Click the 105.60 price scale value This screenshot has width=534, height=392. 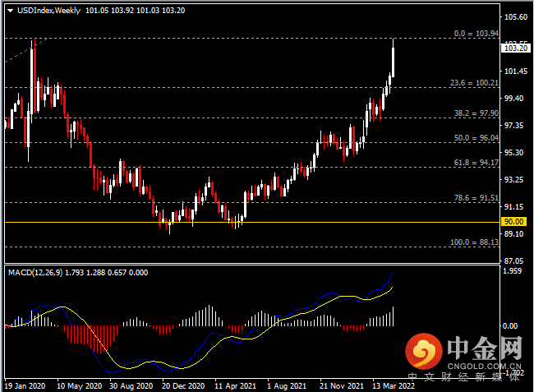[x=516, y=17]
